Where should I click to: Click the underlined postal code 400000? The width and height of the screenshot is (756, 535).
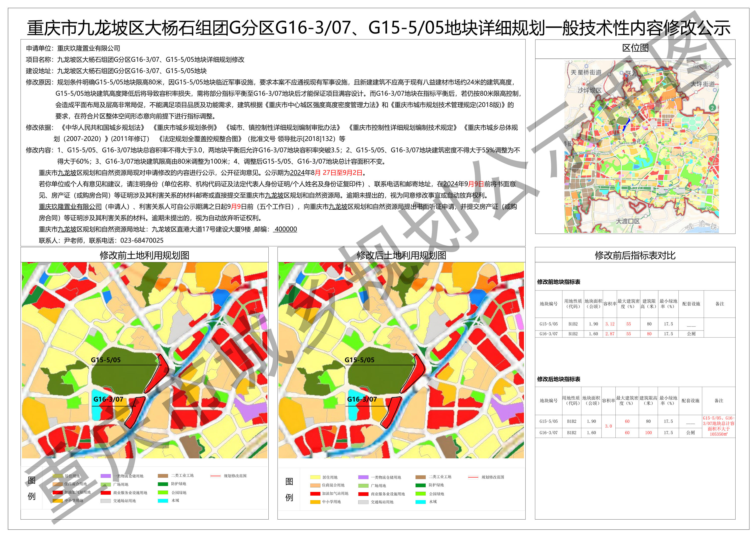click(x=285, y=229)
